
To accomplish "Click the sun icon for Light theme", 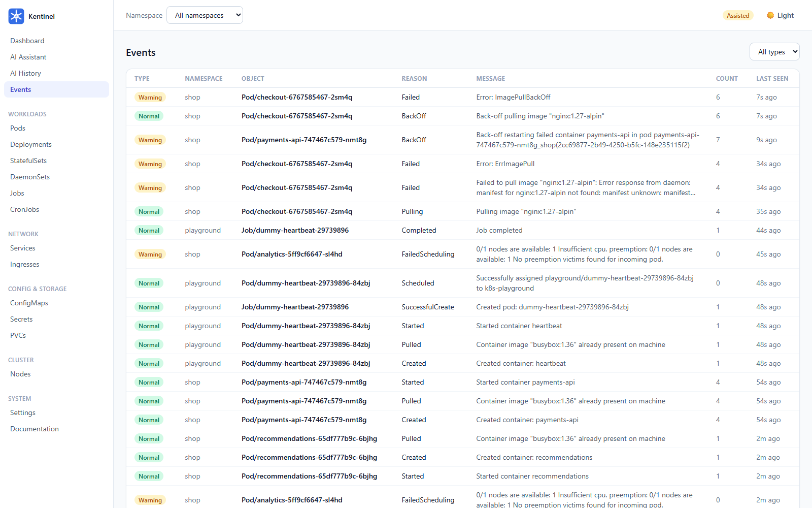I will [x=770, y=15].
